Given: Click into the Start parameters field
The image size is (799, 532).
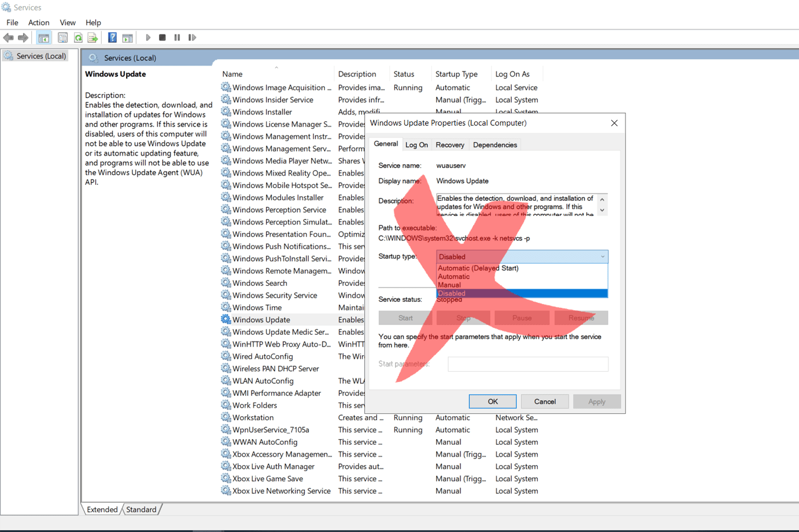Looking at the screenshot, I should pos(528,364).
